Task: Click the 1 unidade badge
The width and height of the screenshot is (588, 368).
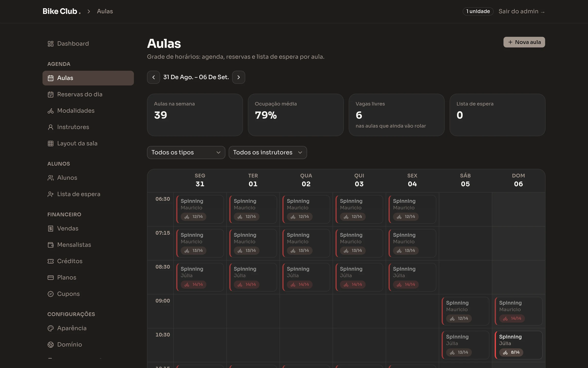Action: pos(478,12)
